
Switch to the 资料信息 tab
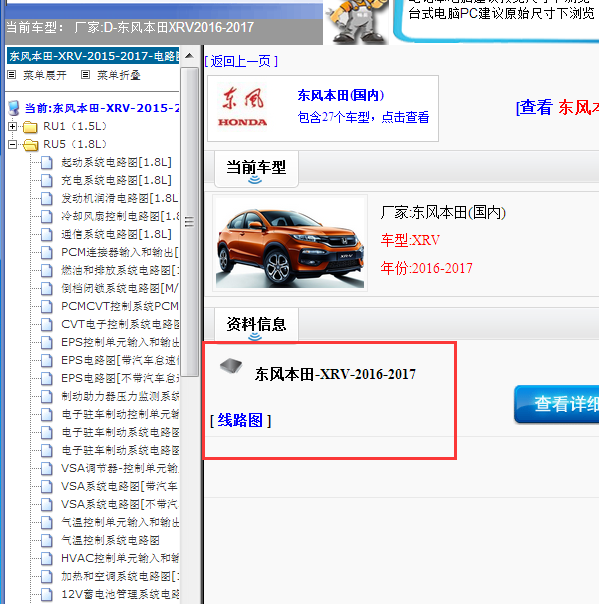256,325
